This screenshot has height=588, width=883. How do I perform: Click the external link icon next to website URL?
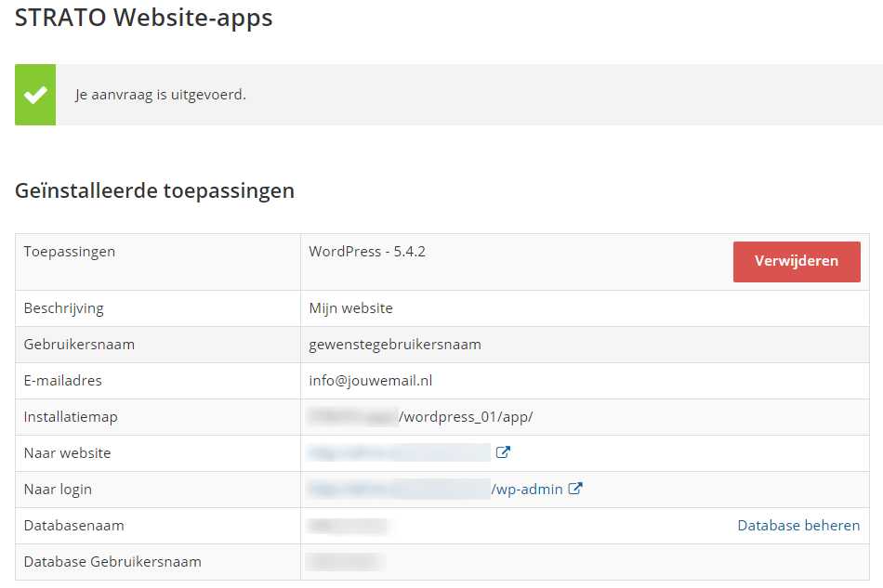(x=502, y=452)
